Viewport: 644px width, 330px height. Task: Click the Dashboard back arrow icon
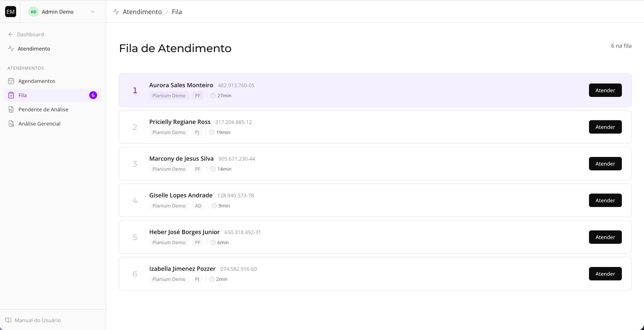[11, 35]
